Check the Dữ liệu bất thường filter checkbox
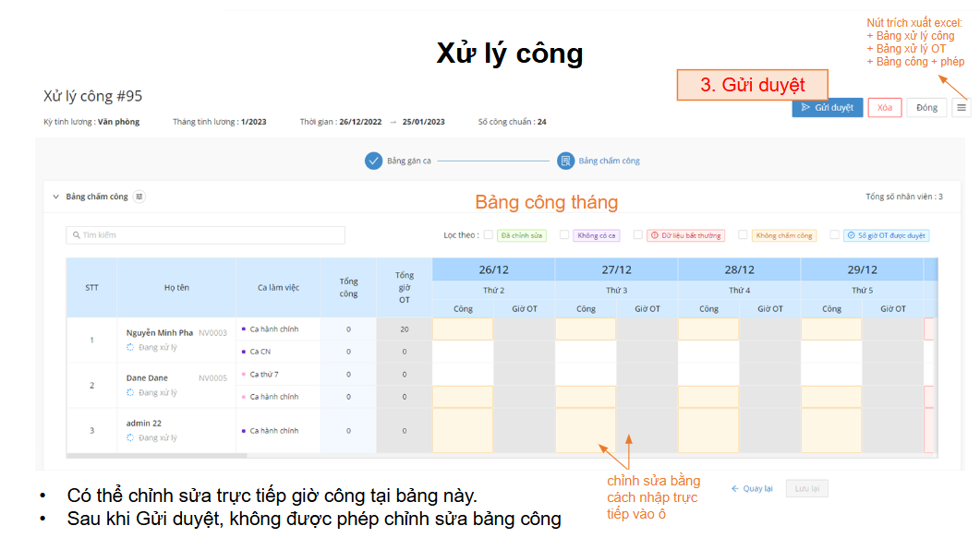The image size is (980, 538). 637,235
